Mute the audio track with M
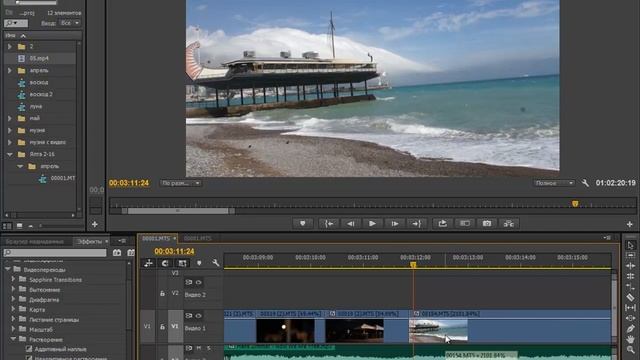Viewport: 640px width, 360px height. (199, 348)
